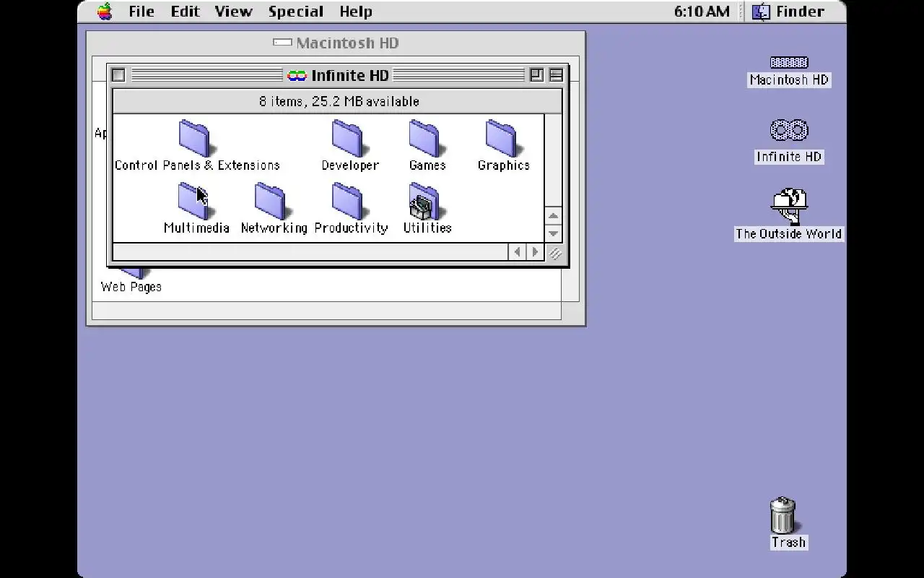The height and width of the screenshot is (578, 924).
Task: Click the Infinite HD window grow box
Action: click(554, 253)
